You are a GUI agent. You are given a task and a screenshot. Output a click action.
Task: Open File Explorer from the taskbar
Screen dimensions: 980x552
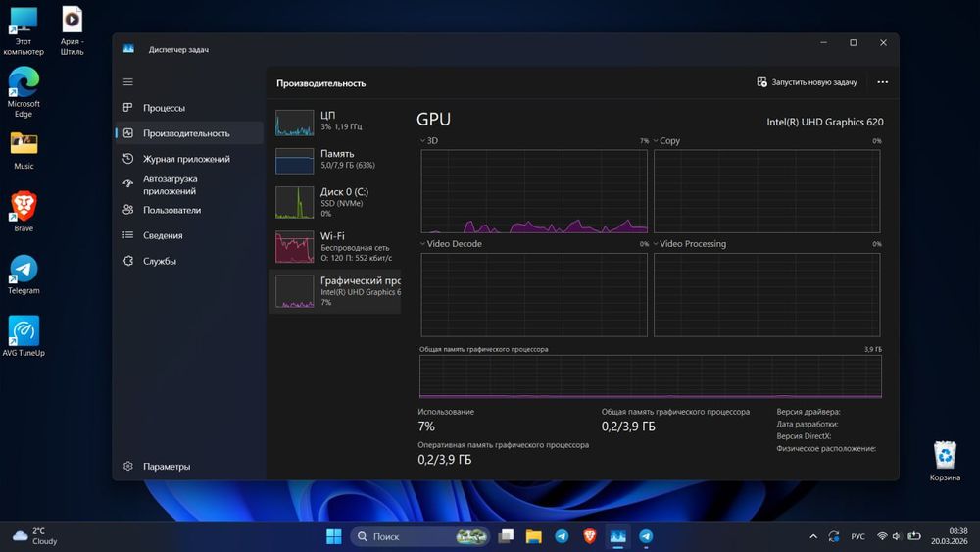pyautogui.click(x=533, y=536)
